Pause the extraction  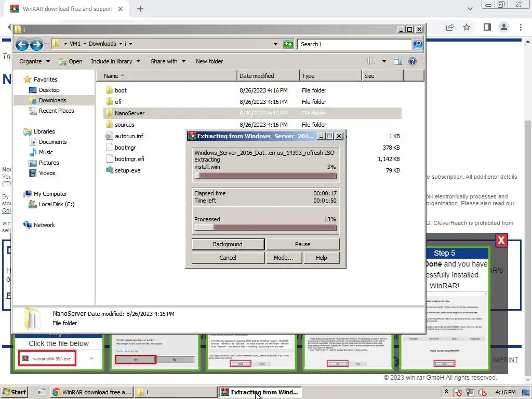coord(303,244)
